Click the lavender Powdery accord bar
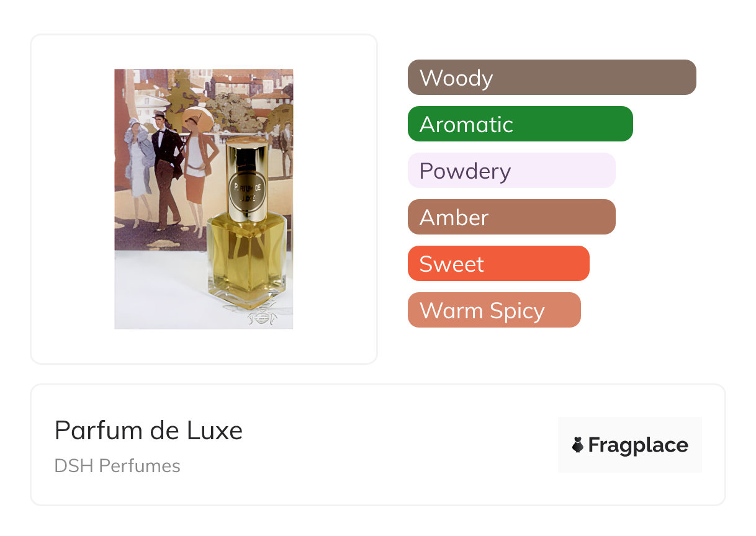Viewport: 756px width, 536px height. 511,171
